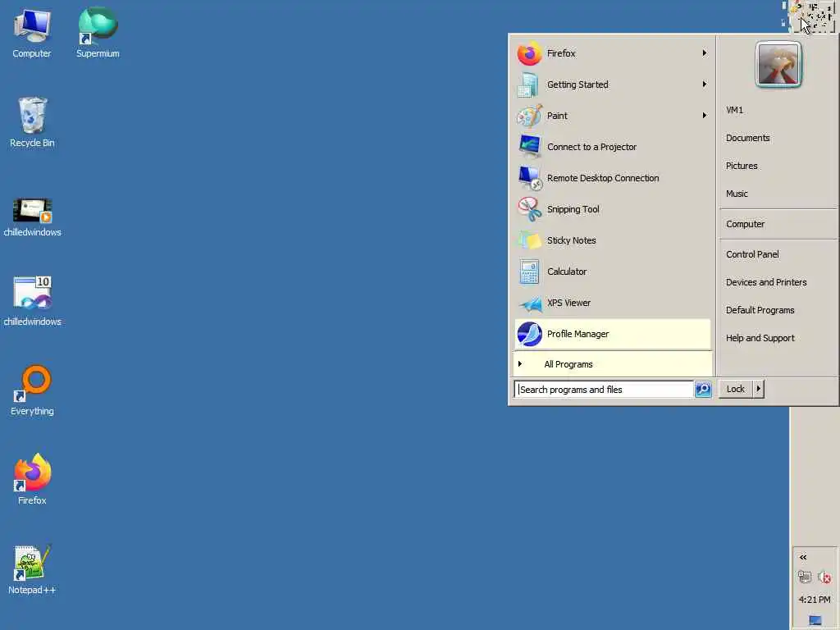Screen dimensions: 840x630
Task: Launch Remote Desktop Connection
Action: pyautogui.click(x=612, y=178)
